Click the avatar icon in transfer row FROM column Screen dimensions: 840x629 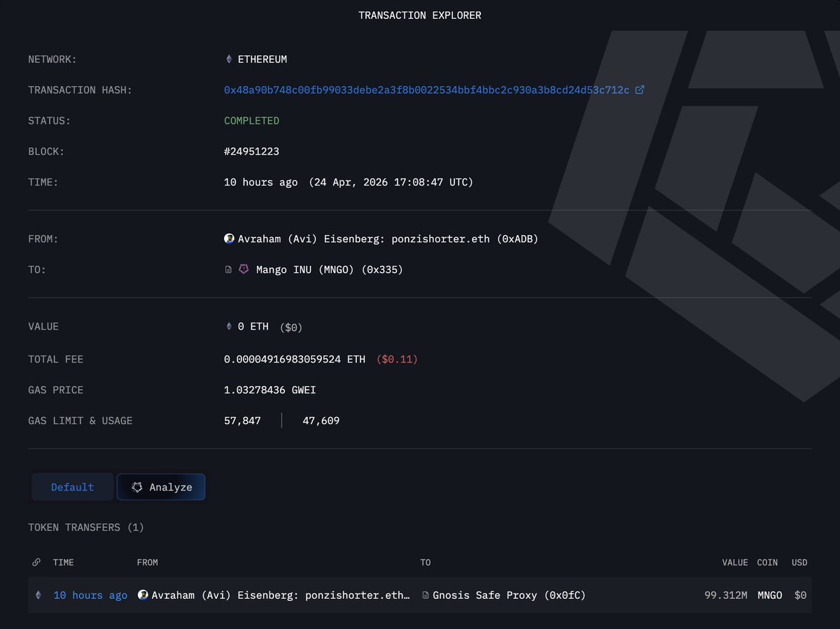(143, 595)
